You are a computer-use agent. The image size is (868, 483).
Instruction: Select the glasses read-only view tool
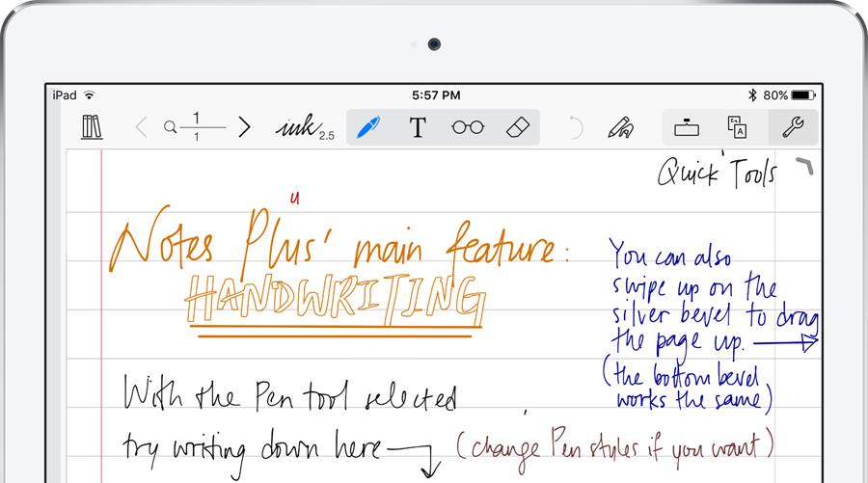click(x=468, y=127)
